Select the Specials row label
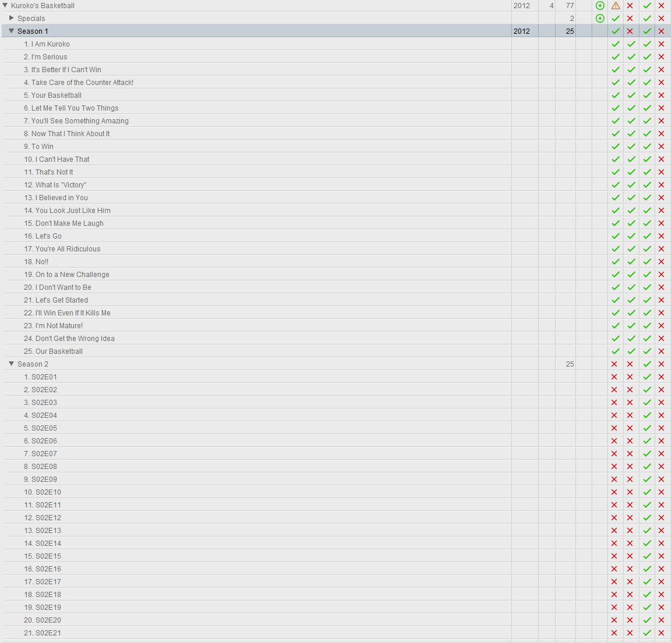This screenshot has width=672, height=643. 31,19
